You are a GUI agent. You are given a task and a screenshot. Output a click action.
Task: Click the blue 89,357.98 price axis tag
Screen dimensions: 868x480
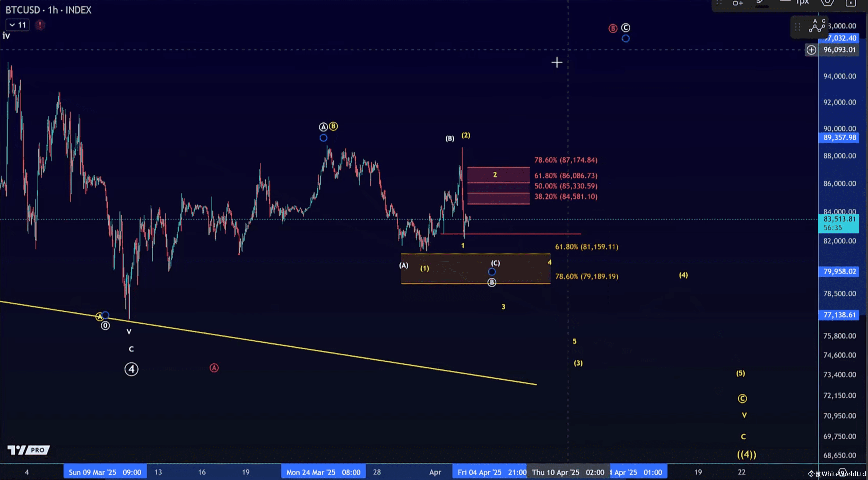[839, 138]
